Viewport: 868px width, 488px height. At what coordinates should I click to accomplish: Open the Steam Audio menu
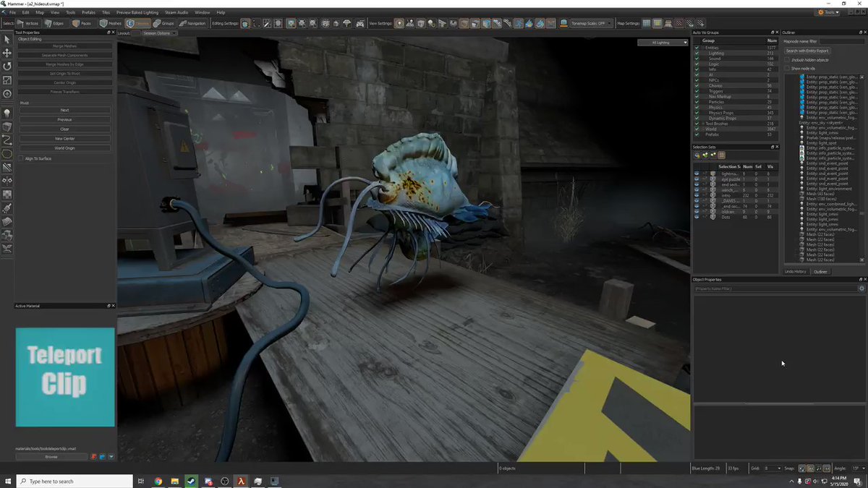click(177, 12)
